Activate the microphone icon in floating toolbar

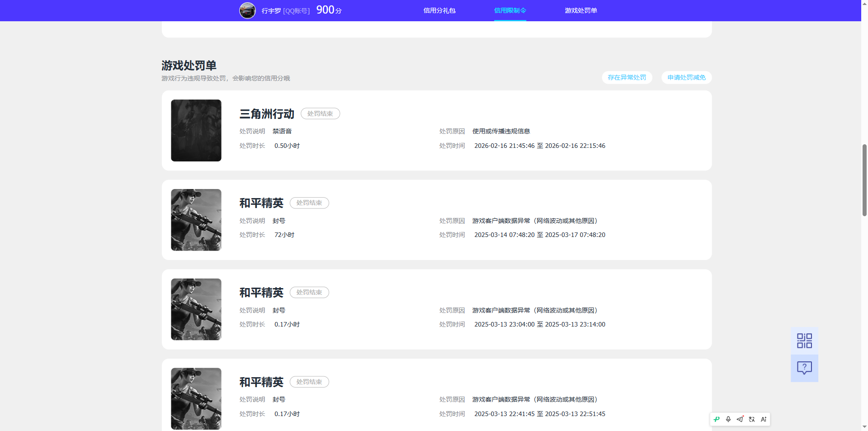point(728,419)
